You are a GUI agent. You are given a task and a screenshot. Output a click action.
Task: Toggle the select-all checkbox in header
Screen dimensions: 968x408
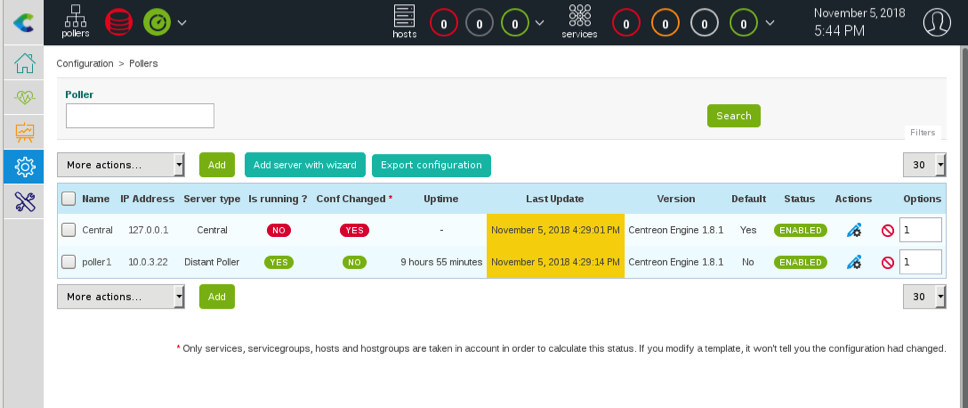point(69,199)
